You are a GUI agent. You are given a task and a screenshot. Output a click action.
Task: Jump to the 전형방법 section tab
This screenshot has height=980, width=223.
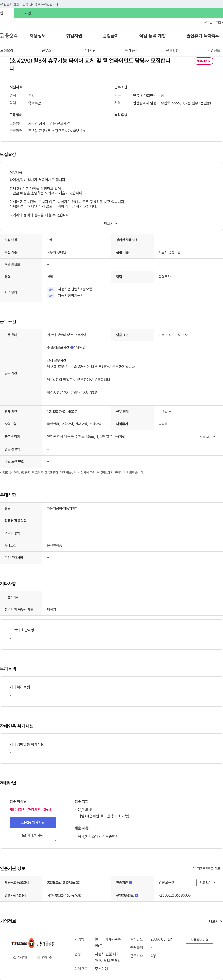pos(172,51)
